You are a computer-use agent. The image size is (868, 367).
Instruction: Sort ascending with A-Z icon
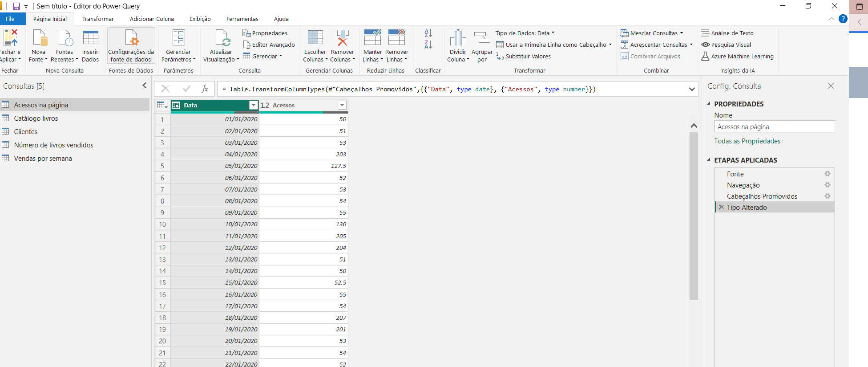point(428,33)
